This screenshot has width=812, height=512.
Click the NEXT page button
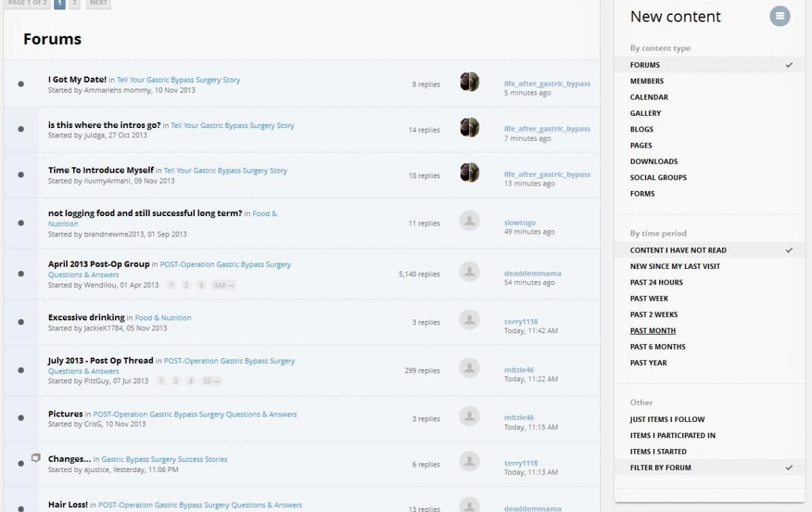pos(99,3)
